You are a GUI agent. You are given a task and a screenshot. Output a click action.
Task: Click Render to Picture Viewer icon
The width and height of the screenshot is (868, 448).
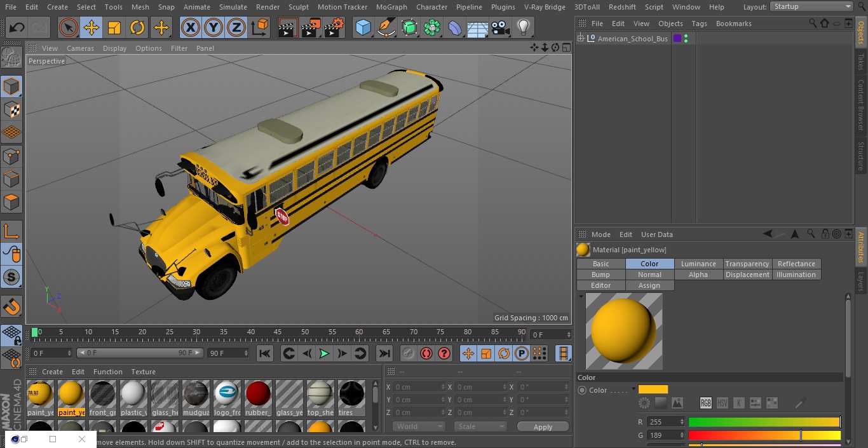click(311, 27)
